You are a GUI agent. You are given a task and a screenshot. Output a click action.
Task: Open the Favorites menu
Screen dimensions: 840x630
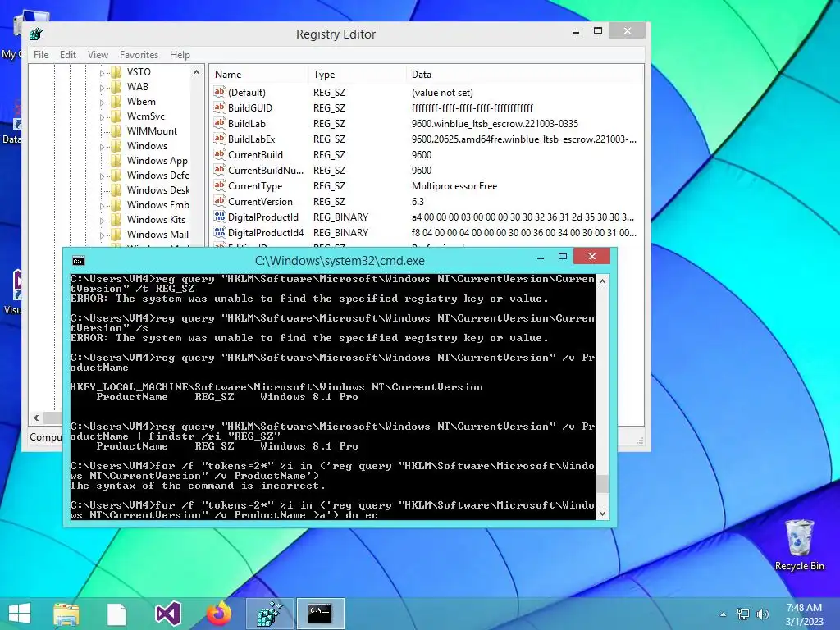(x=139, y=55)
